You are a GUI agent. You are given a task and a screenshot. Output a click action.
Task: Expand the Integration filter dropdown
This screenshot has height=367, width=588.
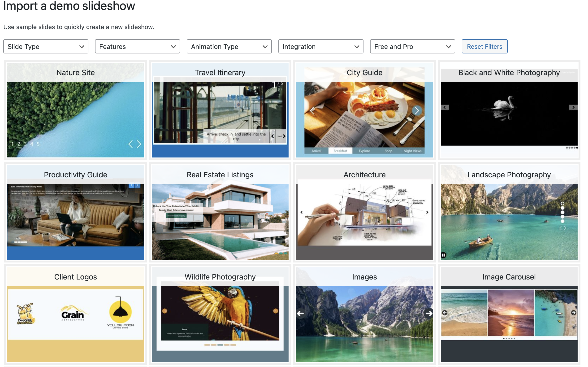321,46
